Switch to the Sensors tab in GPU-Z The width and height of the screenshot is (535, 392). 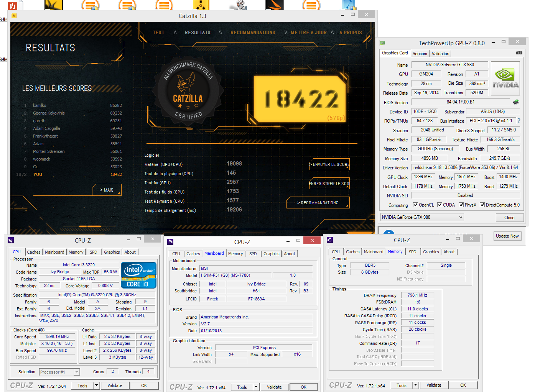pyautogui.click(x=420, y=54)
